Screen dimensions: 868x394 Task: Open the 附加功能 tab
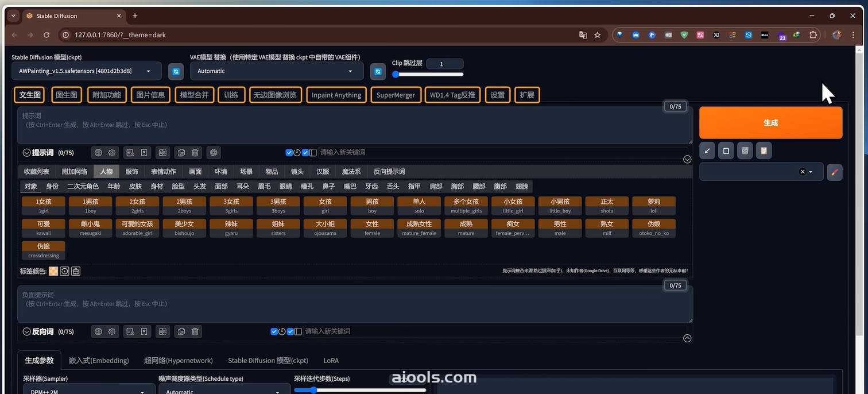pyautogui.click(x=107, y=95)
